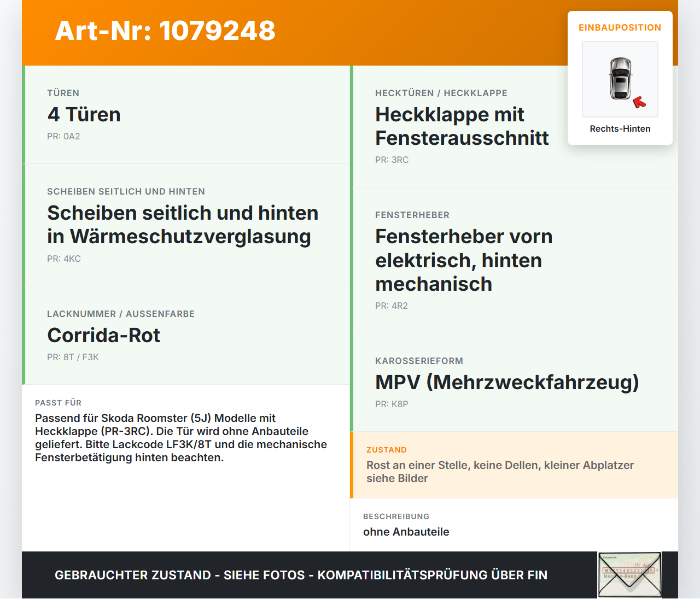Click 'PR: 4R2' code text
The width and height of the screenshot is (700, 599).
tap(392, 306)
